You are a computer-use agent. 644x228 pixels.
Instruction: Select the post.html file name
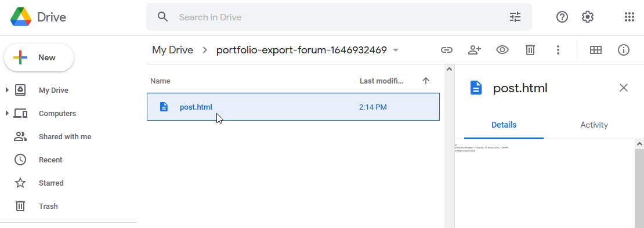(x=196, y=107)
